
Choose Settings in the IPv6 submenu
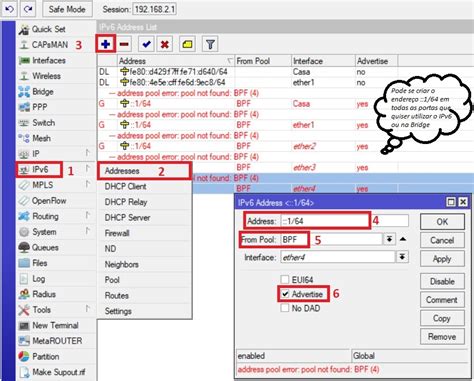(144, 311)
